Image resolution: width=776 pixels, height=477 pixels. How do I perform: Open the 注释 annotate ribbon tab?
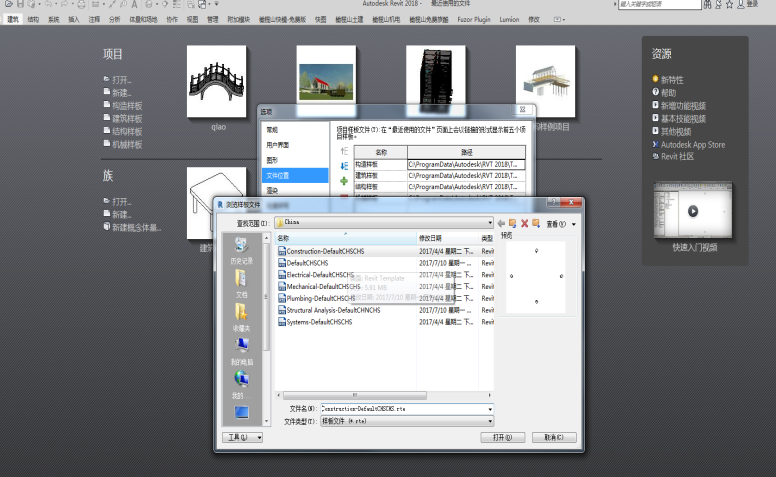[94, 20]
